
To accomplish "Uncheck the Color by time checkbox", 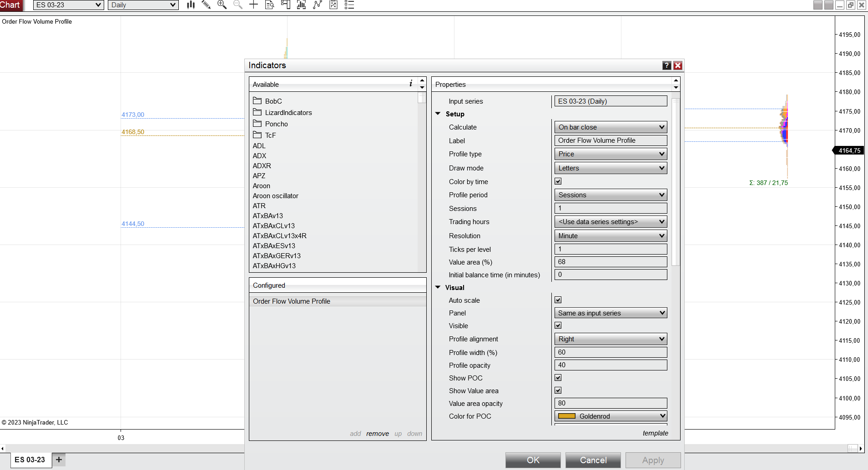I will pyautogui.click(x=558, y=181).
